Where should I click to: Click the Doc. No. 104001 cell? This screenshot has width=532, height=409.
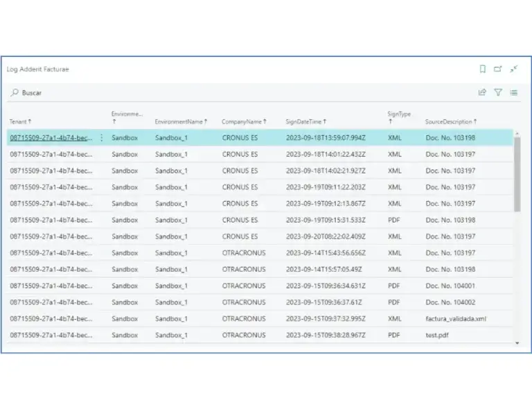(x=450, y=286)
